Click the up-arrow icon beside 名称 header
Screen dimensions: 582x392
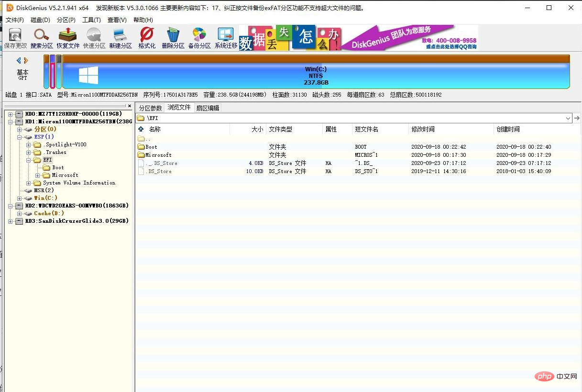(x=141, y=129)
